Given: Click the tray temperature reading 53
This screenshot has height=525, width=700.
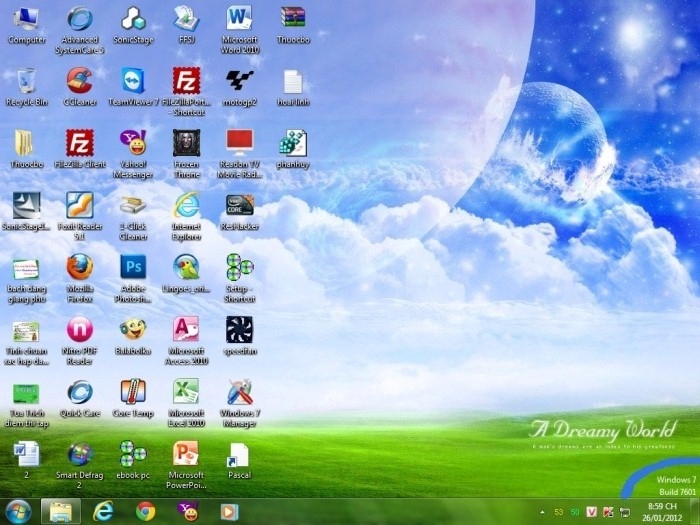Looking at the screenshot, I should 558,512.
